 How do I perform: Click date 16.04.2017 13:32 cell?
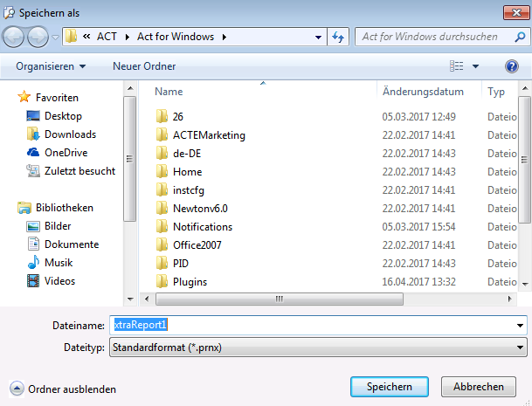418,281
